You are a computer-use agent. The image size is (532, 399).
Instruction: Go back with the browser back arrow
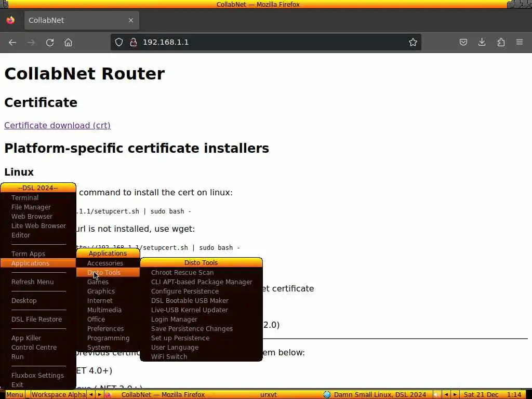12,43
